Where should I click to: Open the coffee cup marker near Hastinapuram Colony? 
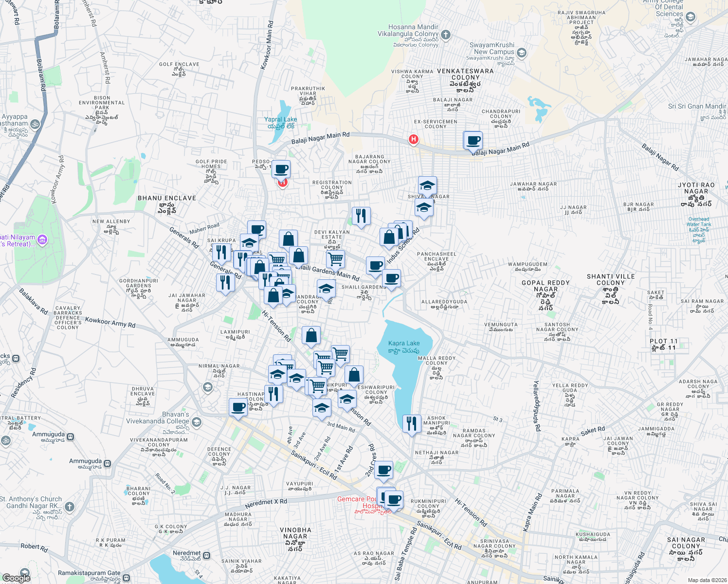[238, 408]
